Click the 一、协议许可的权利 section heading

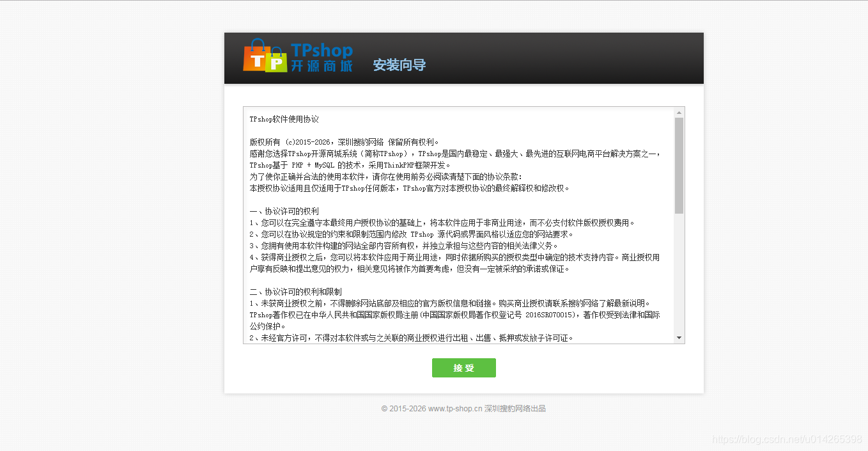[x=284, y=211]
